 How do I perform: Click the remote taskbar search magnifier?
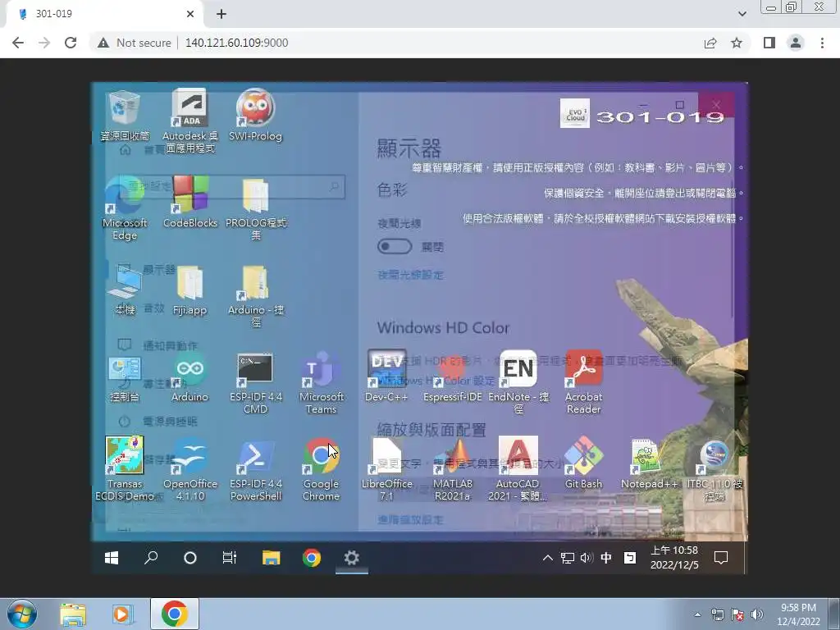point(151,558)
